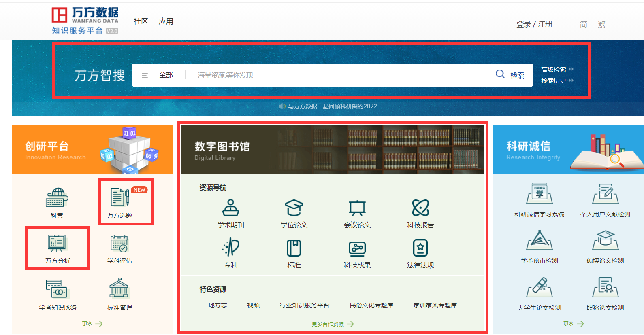Click the 数字图书馆 Digital Library banner
This screenshot has height=335, width=644.
[x=333, y=149]
